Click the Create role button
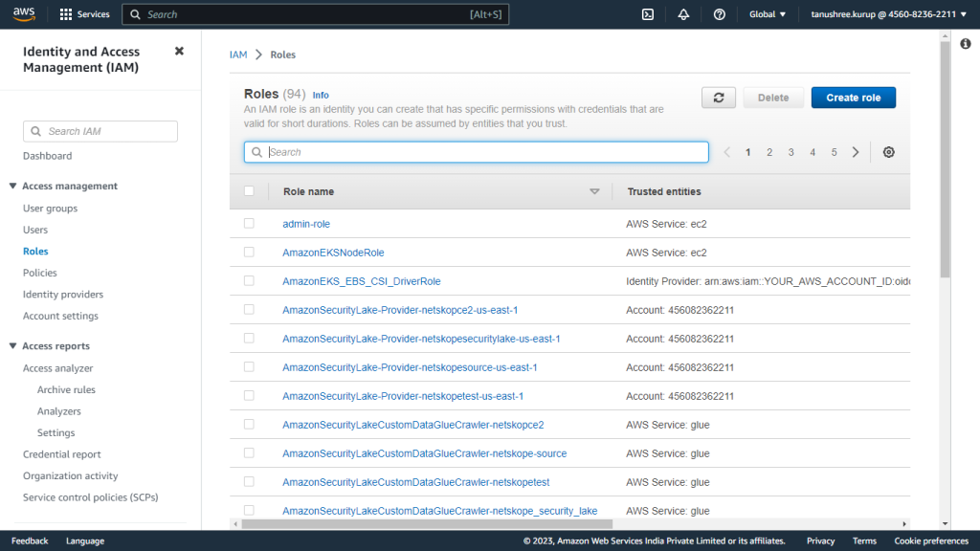This screenshot has height=551, width=980. pos(853,98)
